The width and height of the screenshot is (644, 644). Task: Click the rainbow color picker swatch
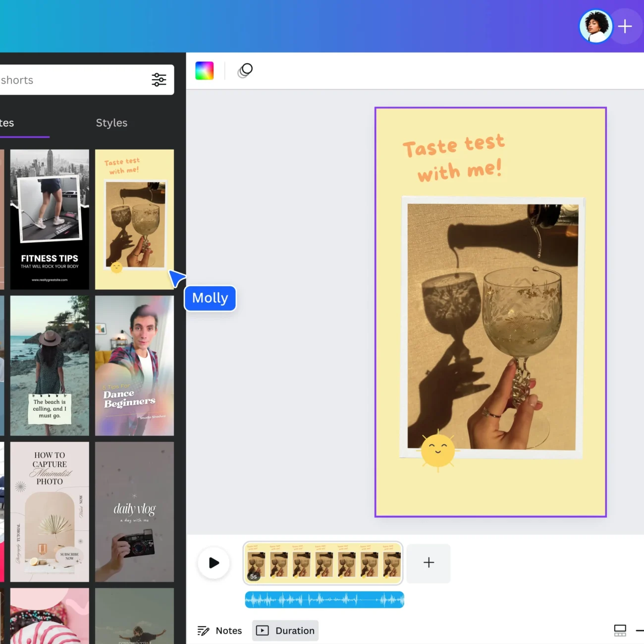tap(205, 71)
